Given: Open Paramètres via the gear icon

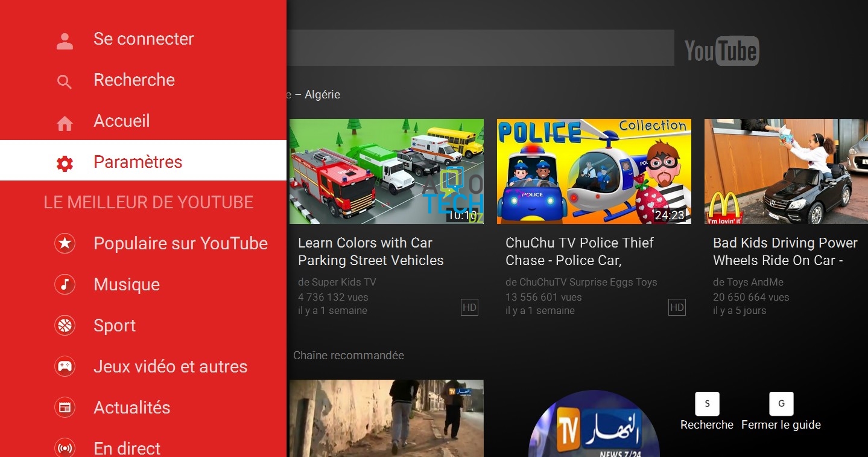Looking at the screenshot, I should click(x=64, y=162).
